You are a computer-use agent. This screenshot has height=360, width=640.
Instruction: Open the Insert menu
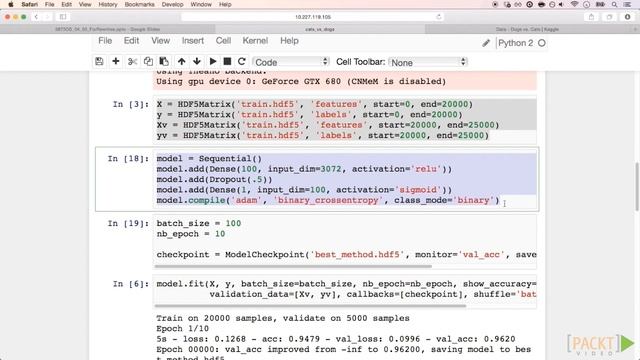click(x=193, y=41)
